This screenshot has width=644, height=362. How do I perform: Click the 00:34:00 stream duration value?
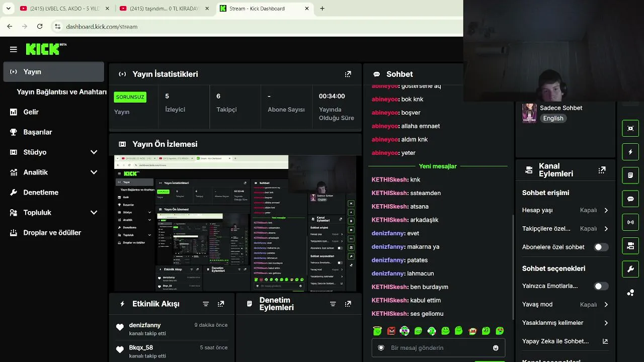332,96
